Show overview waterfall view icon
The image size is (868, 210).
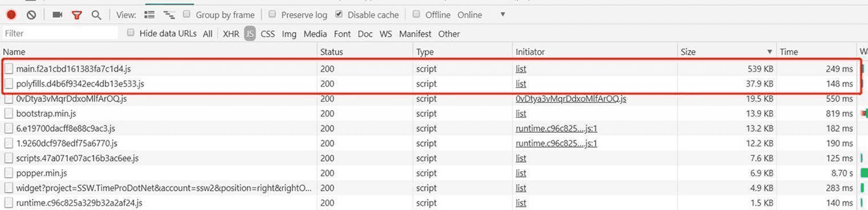coord(168,15)
